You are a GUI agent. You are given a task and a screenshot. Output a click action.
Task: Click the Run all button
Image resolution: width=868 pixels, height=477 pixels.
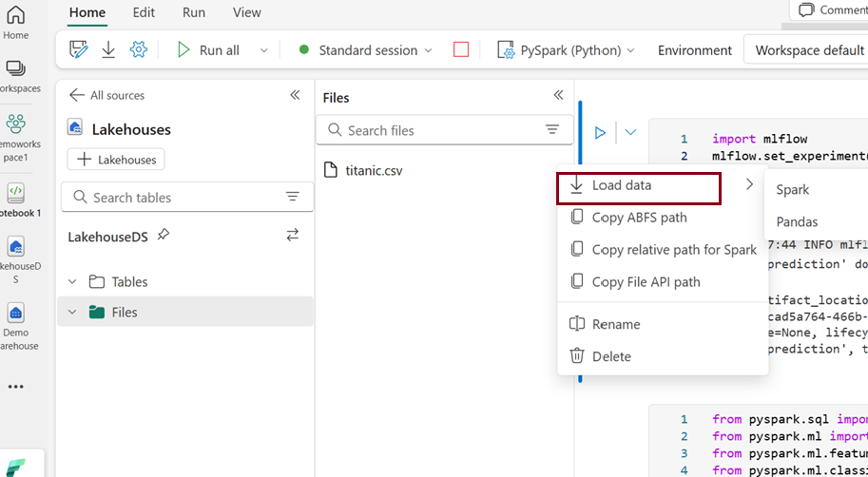coord(208,50)
